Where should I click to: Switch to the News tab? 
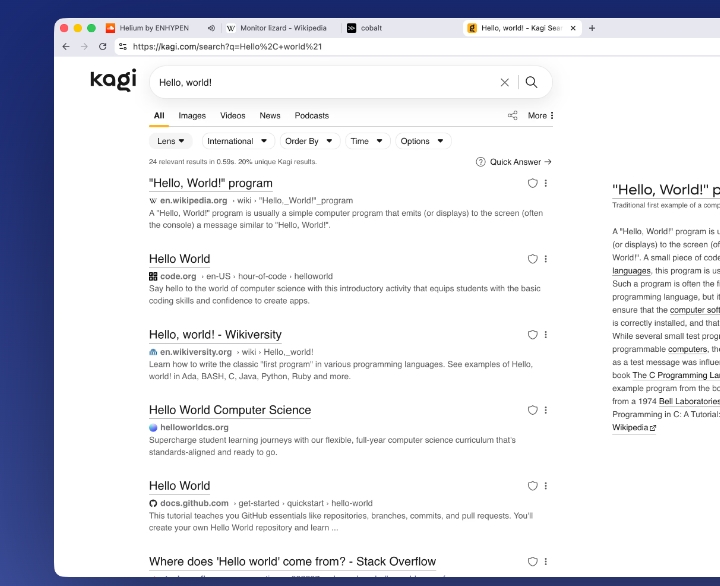point(270,116)
